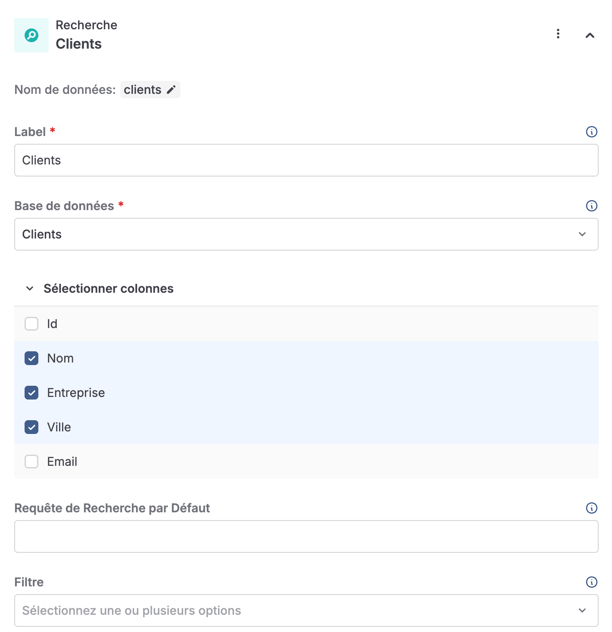Collapse the Sélectionner colonnes section
The height and width of the screenshot is (632, 612).
(30, 289)
